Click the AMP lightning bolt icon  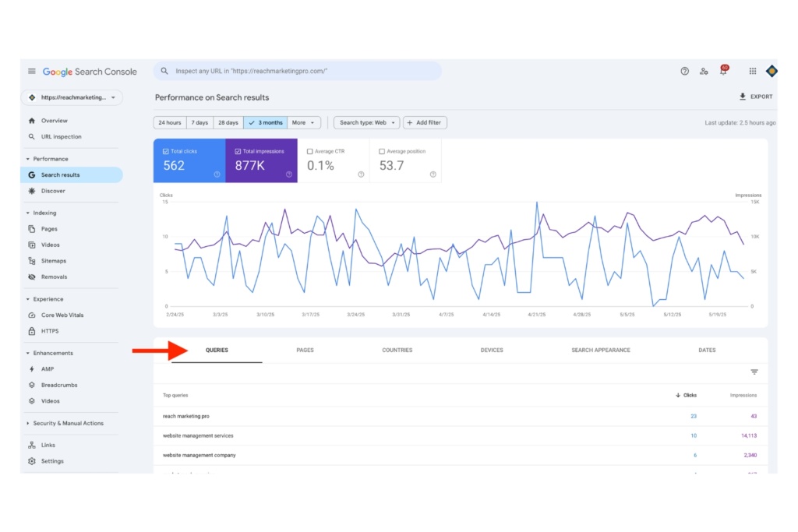click(31, 368)
